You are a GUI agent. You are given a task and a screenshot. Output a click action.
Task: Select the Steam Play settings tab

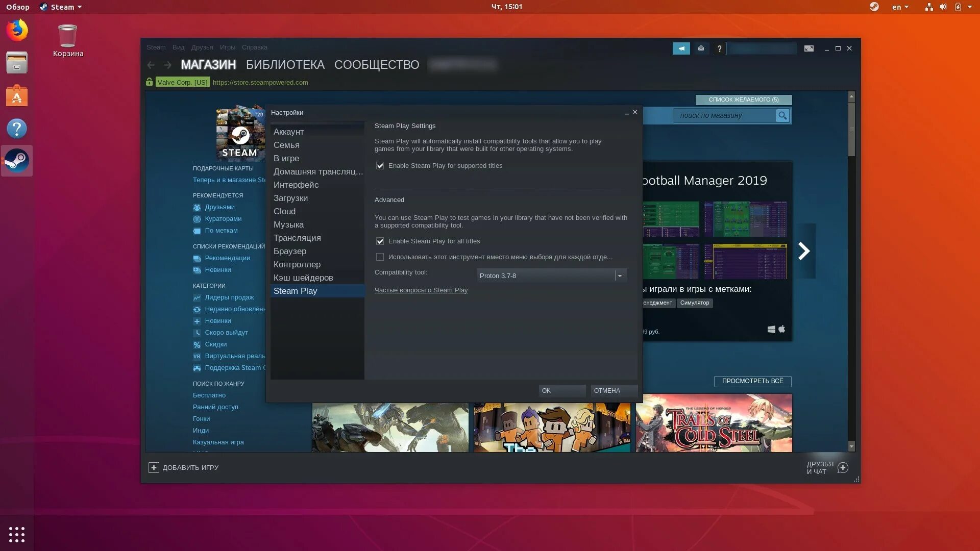pos(295,291)
